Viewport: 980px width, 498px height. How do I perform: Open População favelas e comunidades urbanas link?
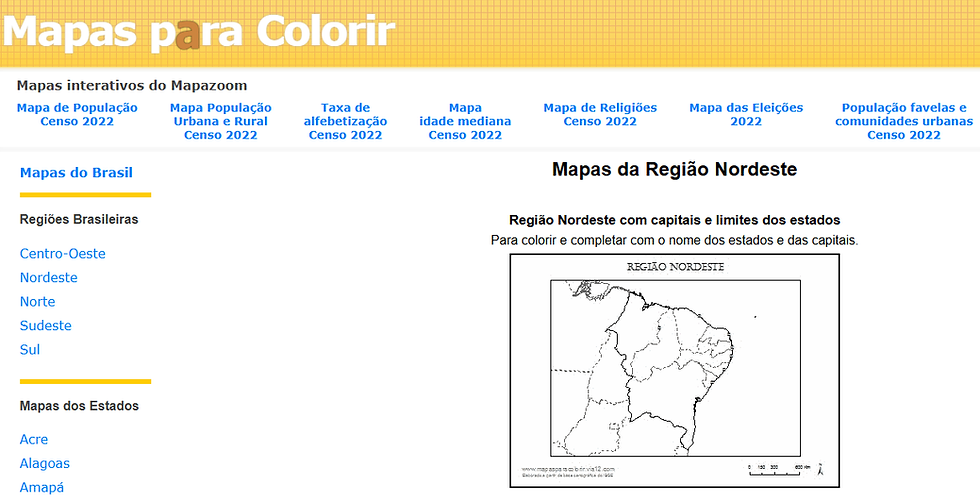[x=904, y=121]
